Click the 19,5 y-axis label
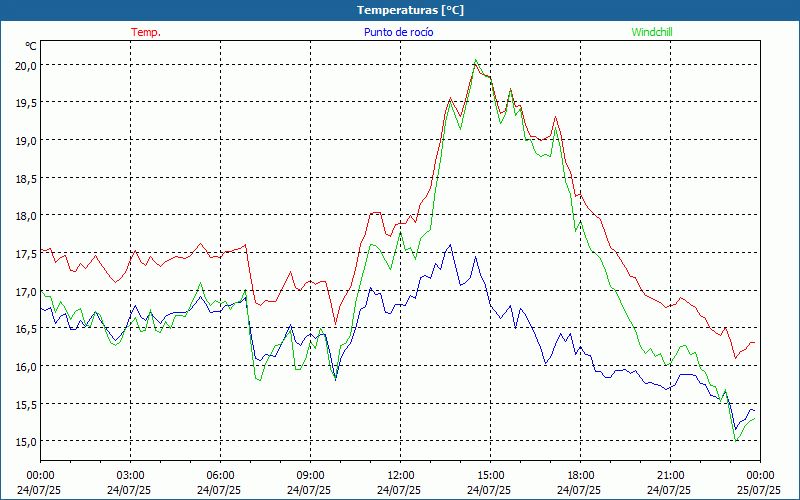The width and height of the screenshot is (800, 500). (x=25, y=103)
